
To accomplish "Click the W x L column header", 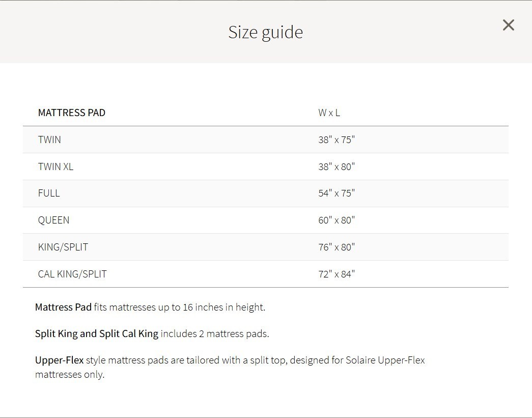I will (x=329, y=113).
